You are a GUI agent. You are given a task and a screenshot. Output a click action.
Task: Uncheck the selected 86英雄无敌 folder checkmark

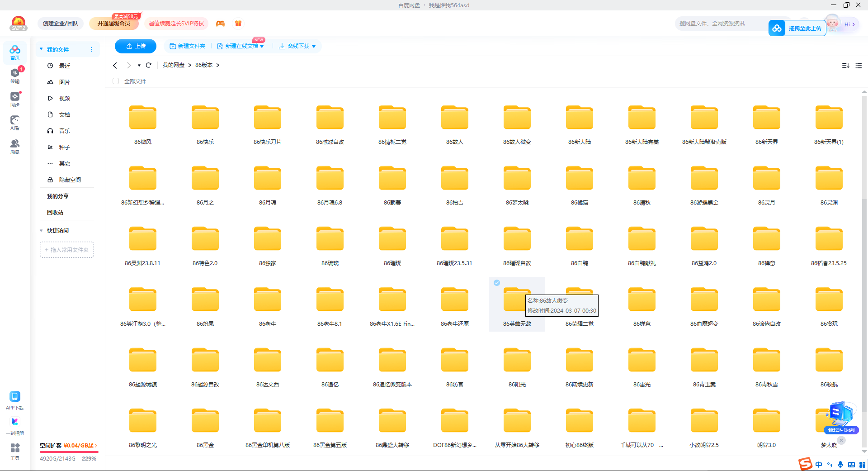pos(497,283)
